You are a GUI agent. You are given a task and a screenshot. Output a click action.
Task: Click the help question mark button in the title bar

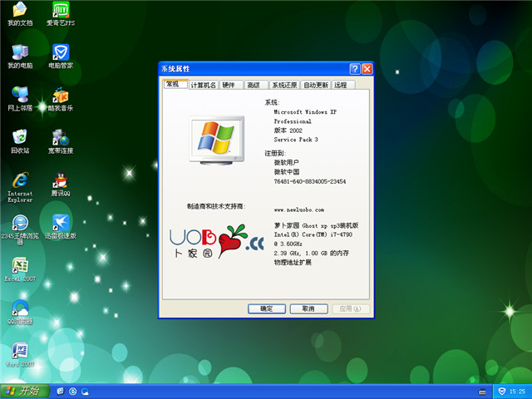pyautogui.click(x=355, y=69)
